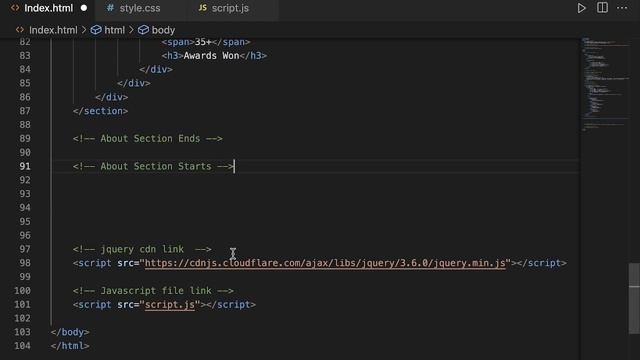The width and height of the screenshot is (640, 360).
Task: Open Index.html breadcrumb item
Action: [x=53, y=30]
